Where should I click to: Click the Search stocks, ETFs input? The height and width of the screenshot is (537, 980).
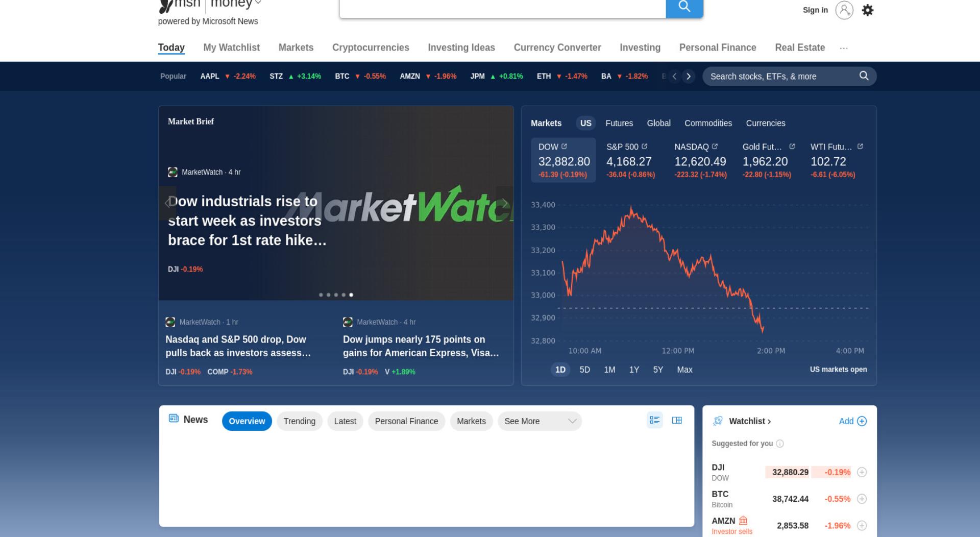[x=781, y=77]
